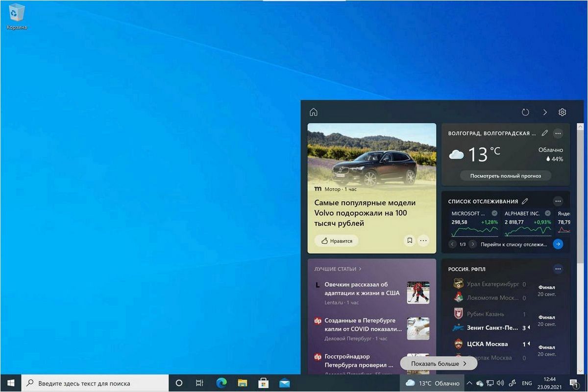Click the taskbar search box
Image resolution: width=588 pixels, height=392 pixels.
[95, 383]
